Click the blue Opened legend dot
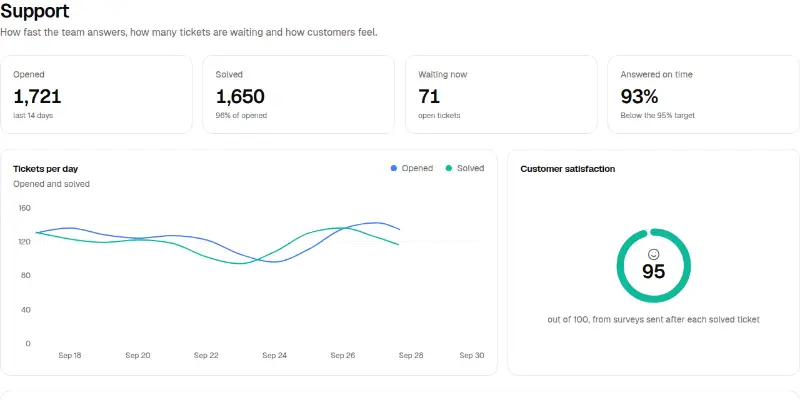800x400 pixels. pyautogui.click(x=393, y=168)
